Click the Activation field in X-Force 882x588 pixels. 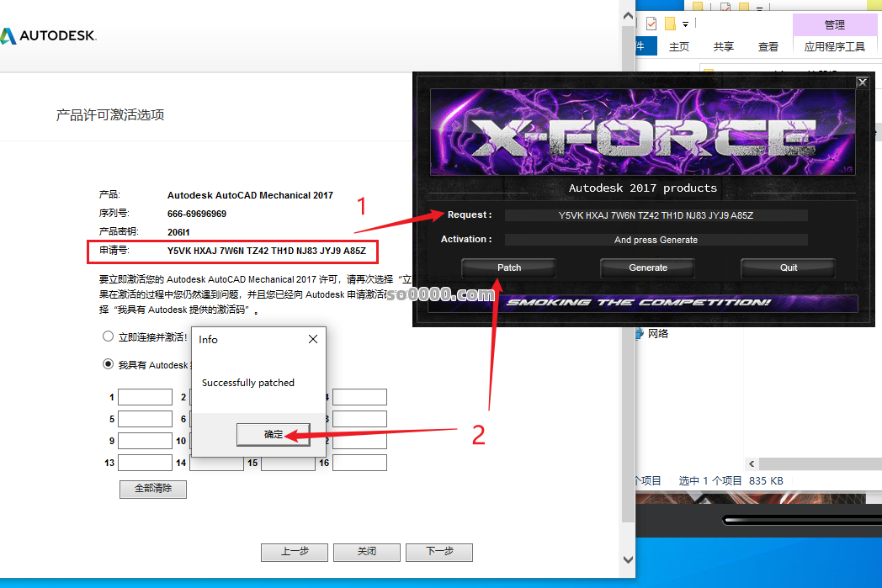tap(656, 240)
